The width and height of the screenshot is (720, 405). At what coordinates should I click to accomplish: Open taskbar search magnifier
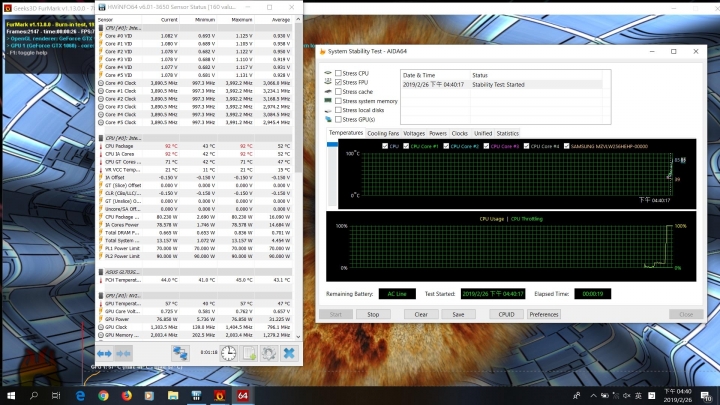pyautogui.click(x=34, y=395)
